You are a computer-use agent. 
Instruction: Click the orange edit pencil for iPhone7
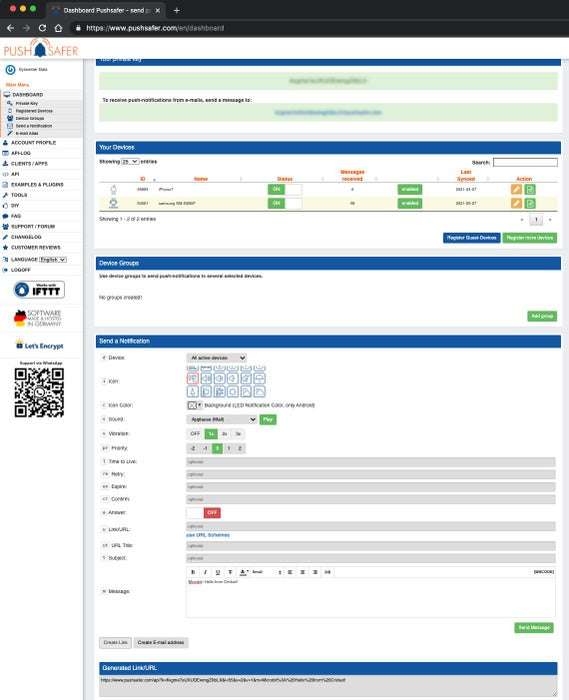tap(516, 189)
